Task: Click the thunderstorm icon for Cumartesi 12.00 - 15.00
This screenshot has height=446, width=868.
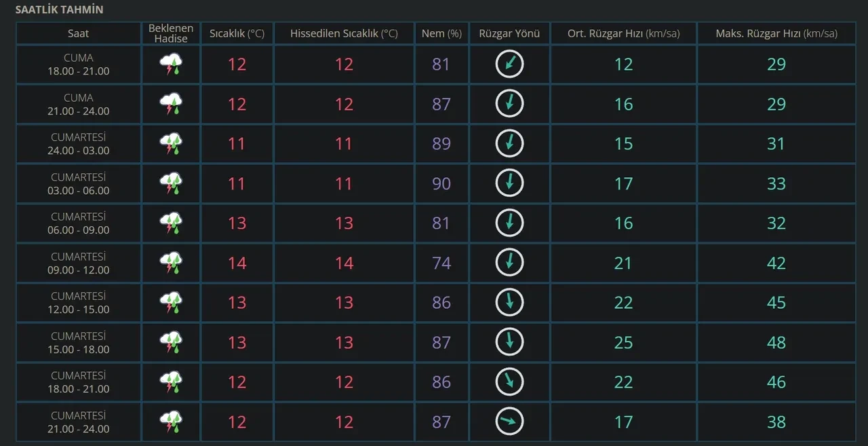Action: click(x=171, y=303)
